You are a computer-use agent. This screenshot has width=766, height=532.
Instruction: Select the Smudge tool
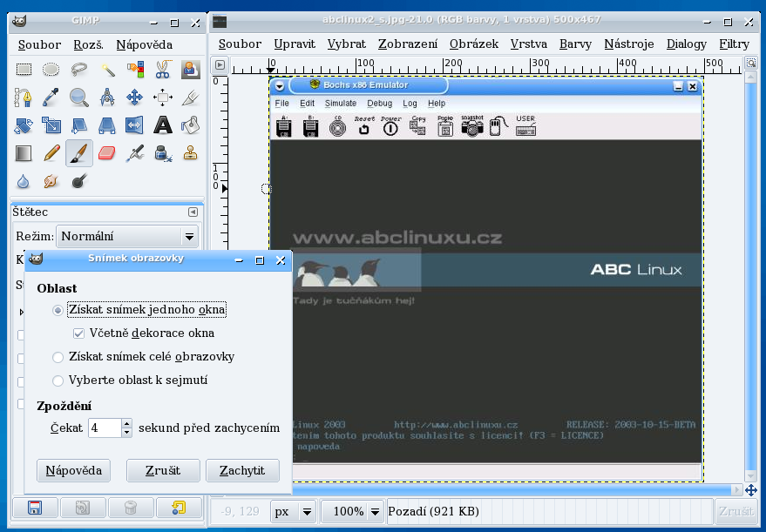(x=51, y=182)
